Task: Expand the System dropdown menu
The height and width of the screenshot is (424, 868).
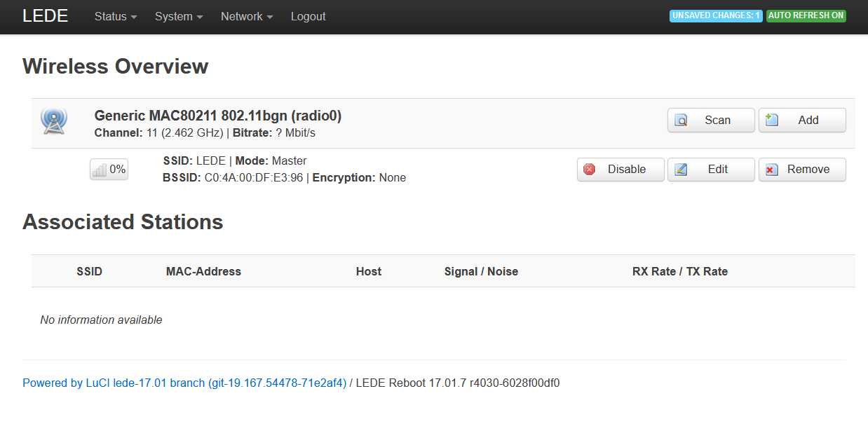Action: 179,16
